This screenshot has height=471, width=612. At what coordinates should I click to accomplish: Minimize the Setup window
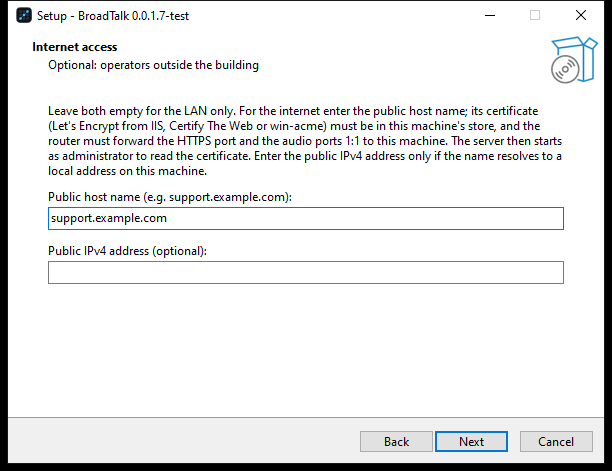(x=490, y=16)
